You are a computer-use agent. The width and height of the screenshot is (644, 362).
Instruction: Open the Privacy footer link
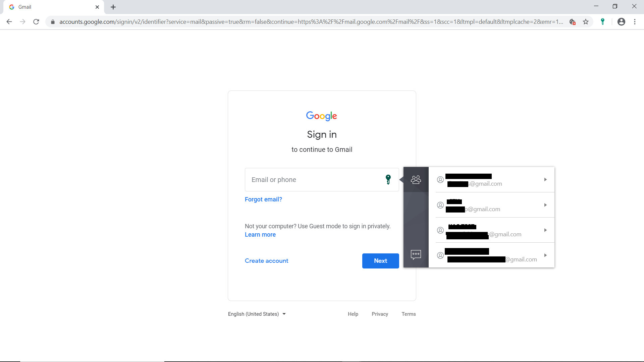pyautogui.click(x=380, y=314)
